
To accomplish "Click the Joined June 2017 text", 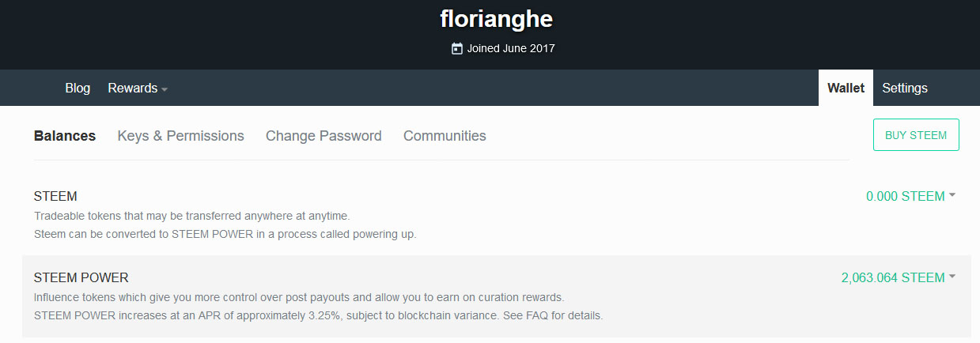I will coord(511,49).
